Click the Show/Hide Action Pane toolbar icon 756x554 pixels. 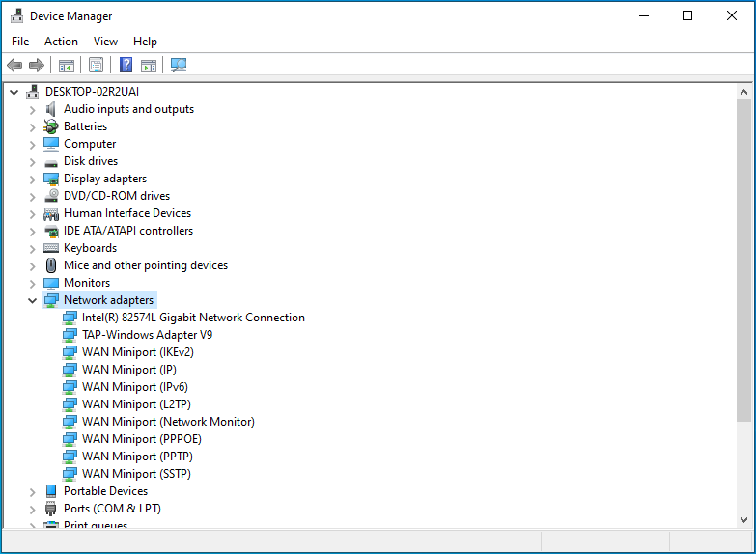[x=149, y=65]
